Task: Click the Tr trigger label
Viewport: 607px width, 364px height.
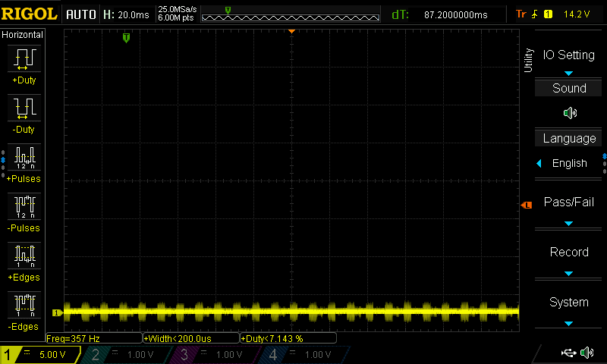Action: (x=521, y=14)
